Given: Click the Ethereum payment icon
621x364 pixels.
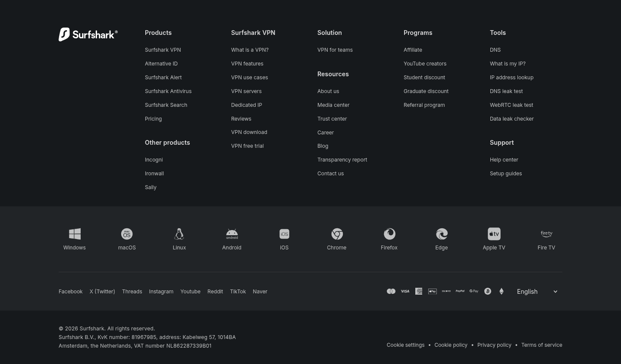Looking at the screenshot, I should point(502,292).
